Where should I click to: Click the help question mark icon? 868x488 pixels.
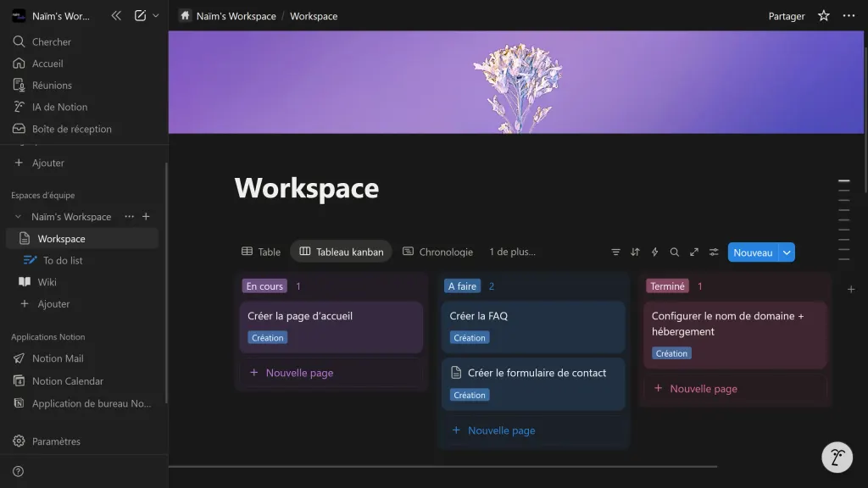click(x=19, y=471)
